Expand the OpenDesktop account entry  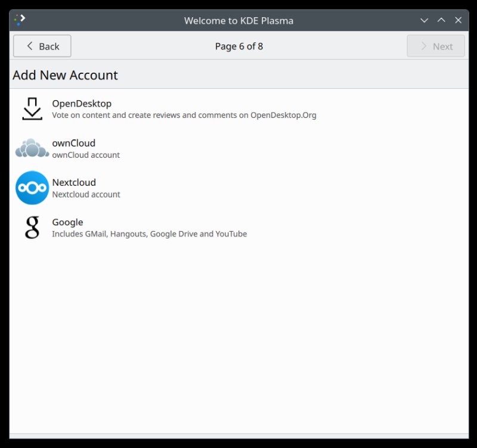point(179,108)
